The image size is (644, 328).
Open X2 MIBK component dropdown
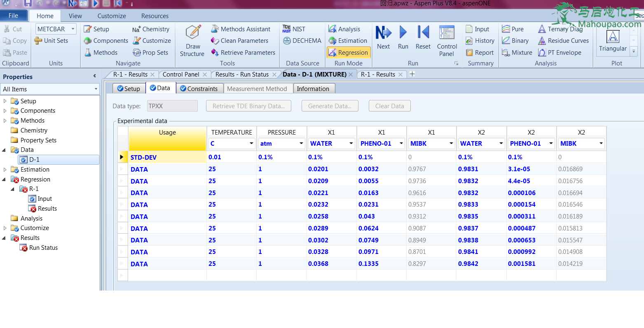pyautogui.click(x=601, y=144)
